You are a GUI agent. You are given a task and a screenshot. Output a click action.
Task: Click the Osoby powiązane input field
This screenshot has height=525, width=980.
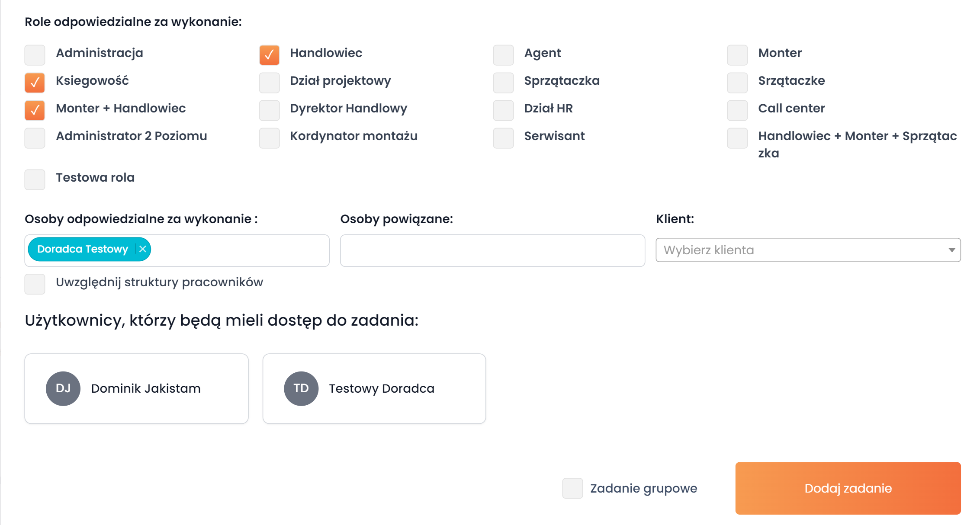pos(492,251)
